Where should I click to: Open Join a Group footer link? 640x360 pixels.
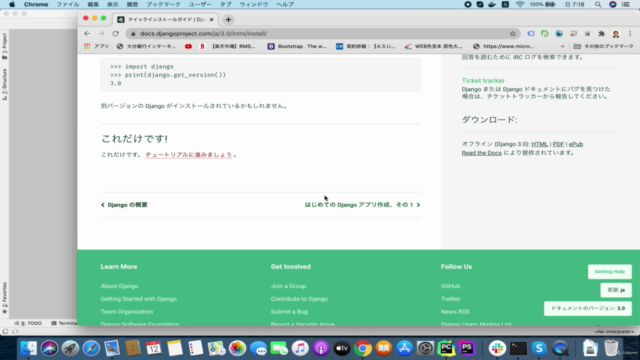(288, 286)
